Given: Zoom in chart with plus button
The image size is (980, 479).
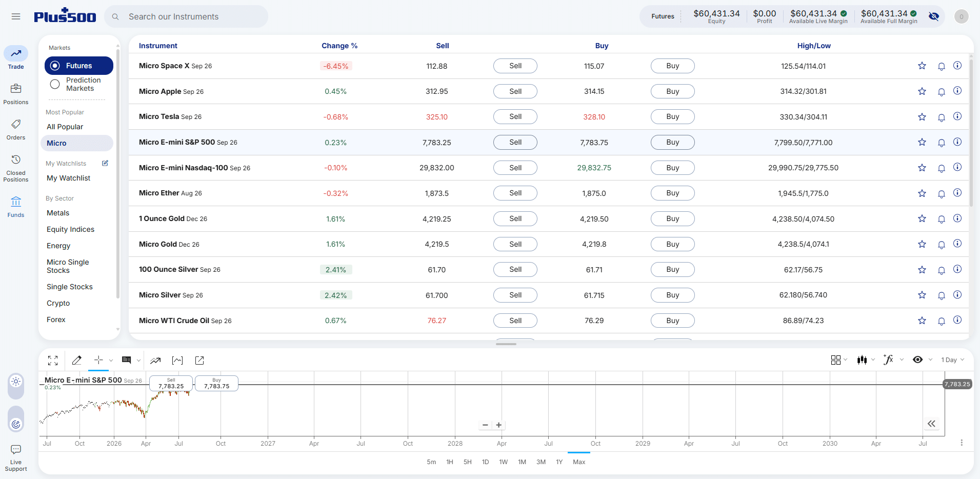Looking at the screenshot, I should 499,425.
